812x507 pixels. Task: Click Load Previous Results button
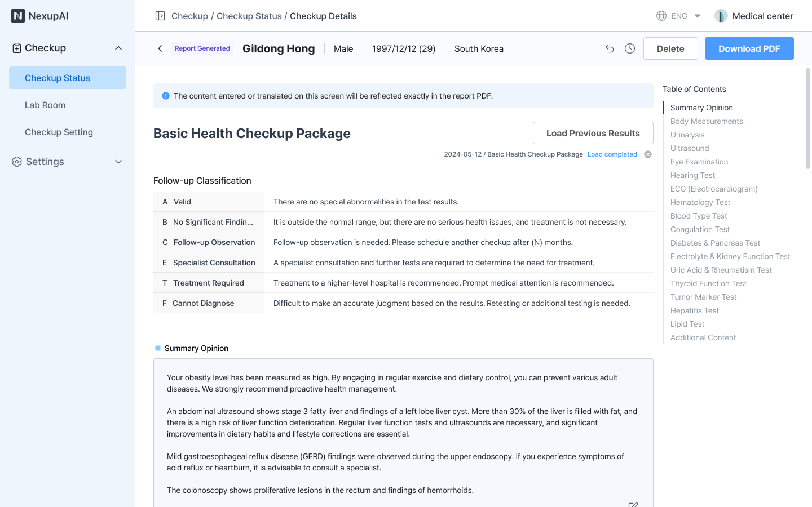point(593,133)
